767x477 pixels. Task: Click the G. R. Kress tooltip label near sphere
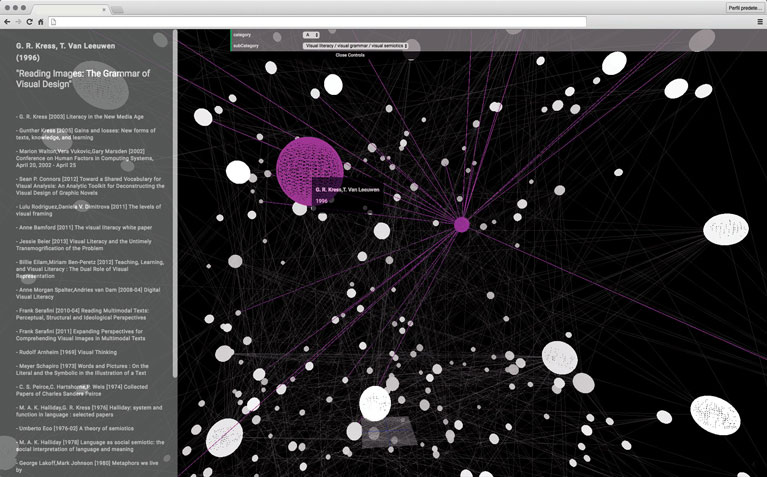tap(347, 190)
